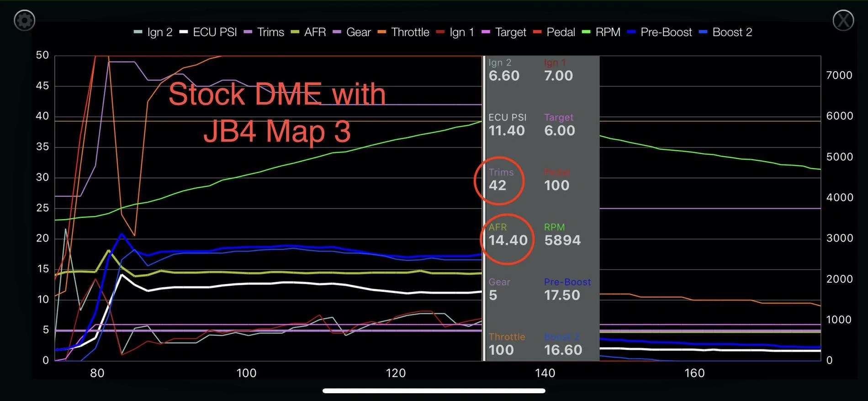Select the Target readout 6.00
The width and height of the screenshot is (868, 401).
tap(559, 130)
